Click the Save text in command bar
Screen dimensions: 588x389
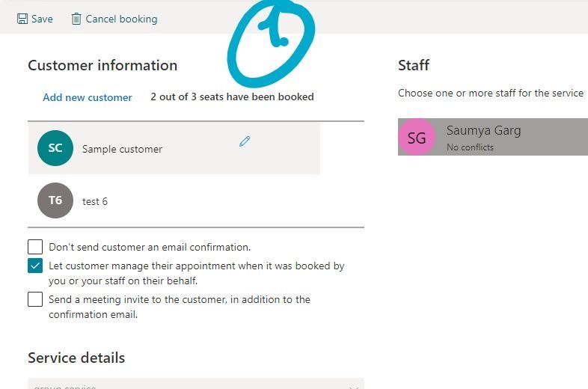point(42,19)
